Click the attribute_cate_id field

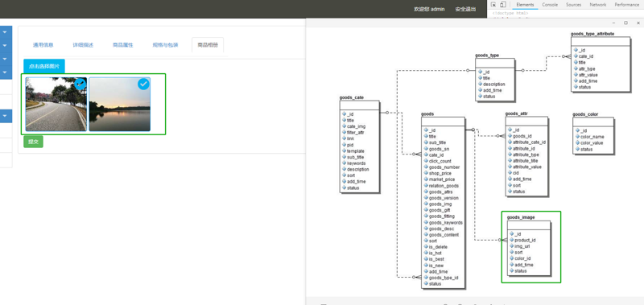tap(530, 142)
